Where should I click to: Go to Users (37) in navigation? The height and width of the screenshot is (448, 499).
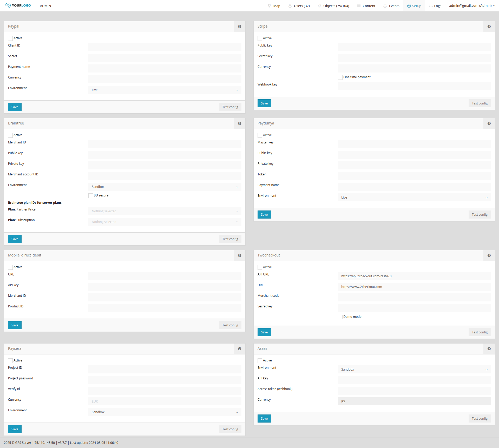(299, 6)
